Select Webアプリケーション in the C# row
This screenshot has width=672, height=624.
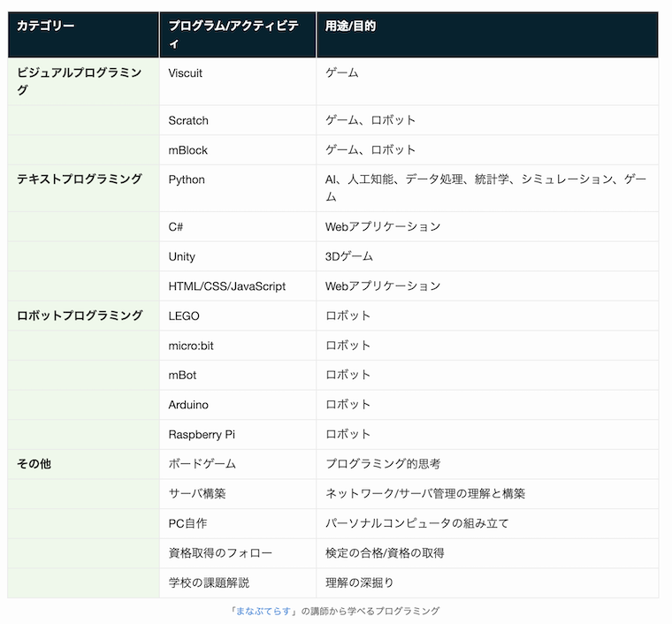click(x=487, y=226)
